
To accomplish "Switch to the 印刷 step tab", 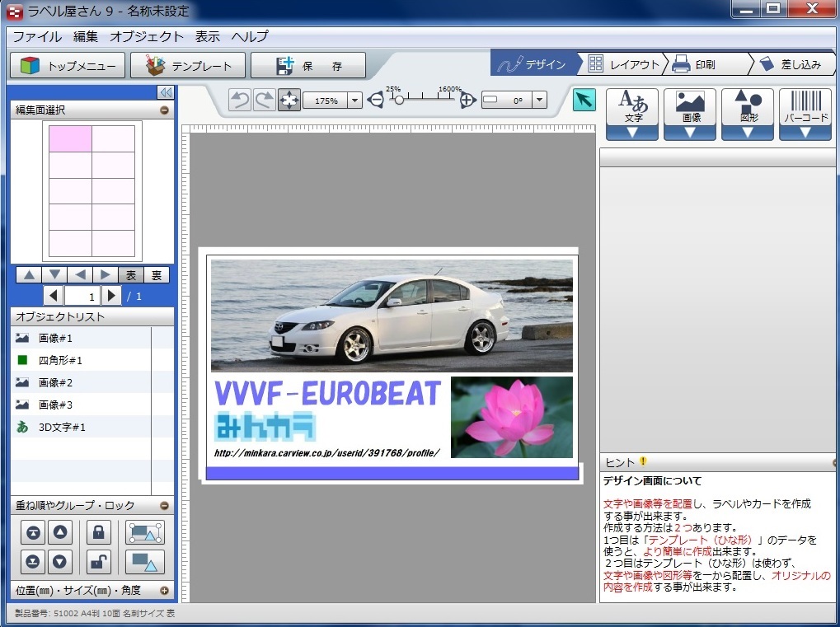I will coord(706,64).
